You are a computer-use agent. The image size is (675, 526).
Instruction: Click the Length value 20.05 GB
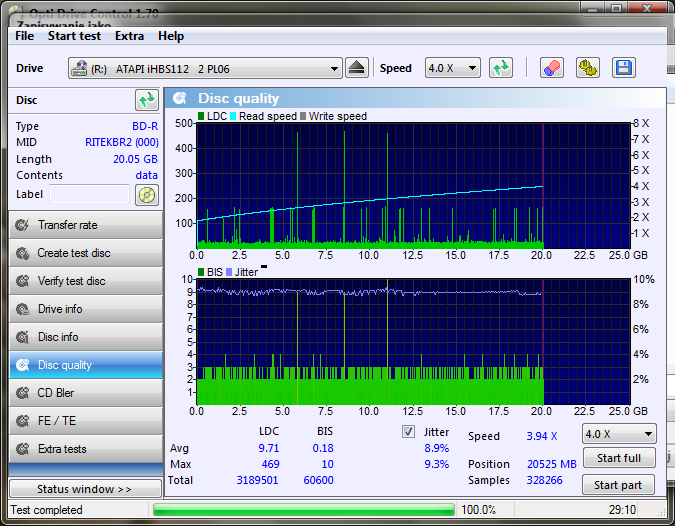click(x=135, y=159)
